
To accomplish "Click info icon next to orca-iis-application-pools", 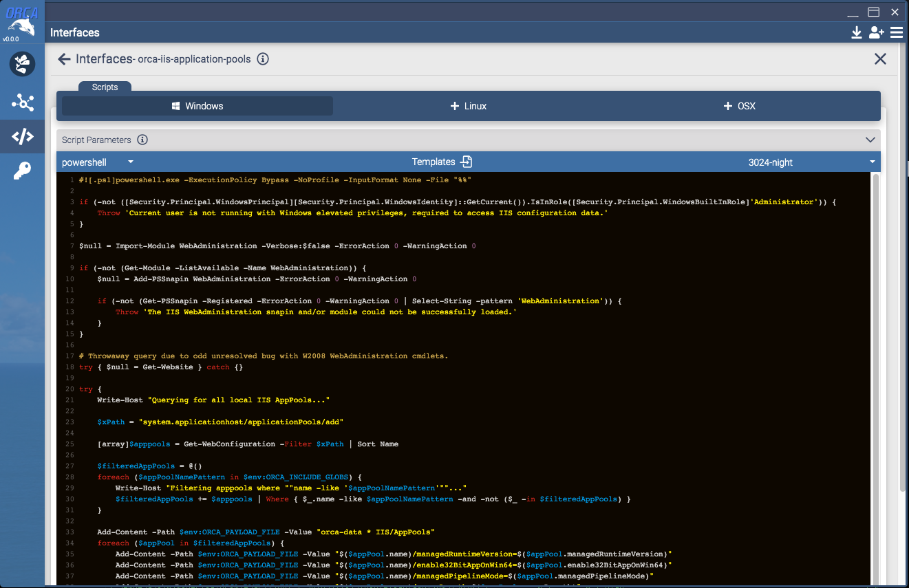I will (x=263, y=59).
